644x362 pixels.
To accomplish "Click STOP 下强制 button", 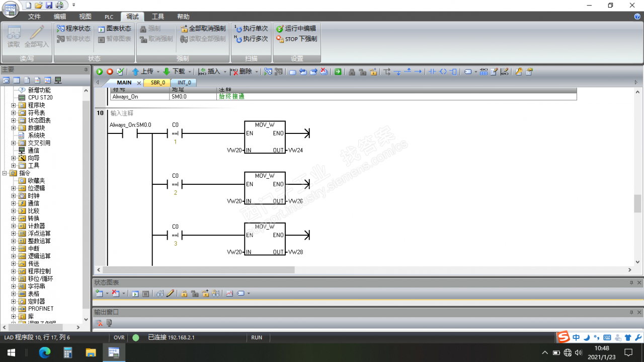I will (x=296, y=39).
